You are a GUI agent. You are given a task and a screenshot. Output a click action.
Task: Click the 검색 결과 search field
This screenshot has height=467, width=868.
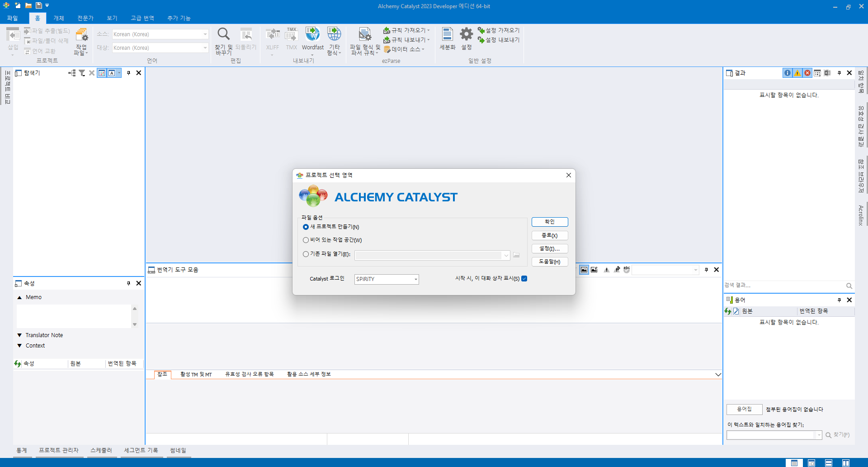pyautogui.click(x=784, y=286)
